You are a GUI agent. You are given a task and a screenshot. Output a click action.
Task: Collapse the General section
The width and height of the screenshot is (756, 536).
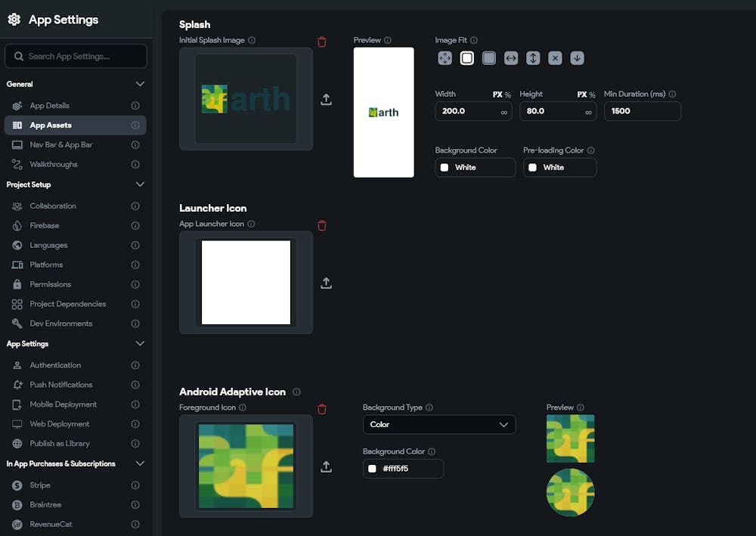[140, 84]
